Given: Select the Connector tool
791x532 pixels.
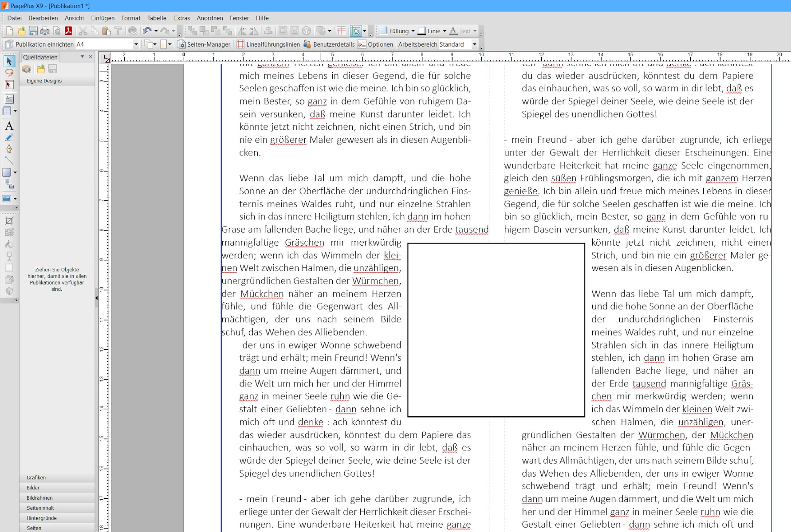Looking at the screenshot, I should [x=9, y=184].
